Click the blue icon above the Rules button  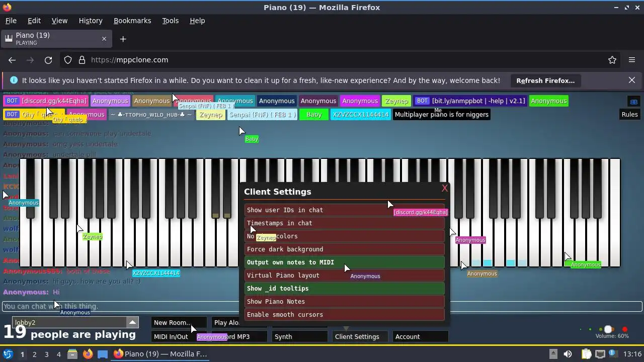pyautogui.click(x=634, y=102)
